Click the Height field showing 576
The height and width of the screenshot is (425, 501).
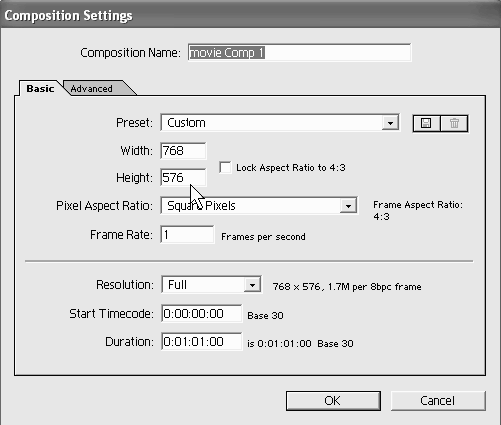183,178
